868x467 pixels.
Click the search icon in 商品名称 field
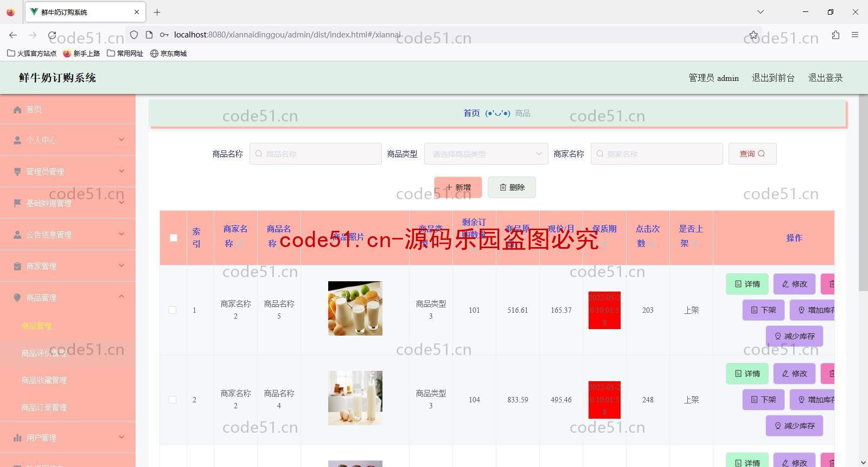259,154
